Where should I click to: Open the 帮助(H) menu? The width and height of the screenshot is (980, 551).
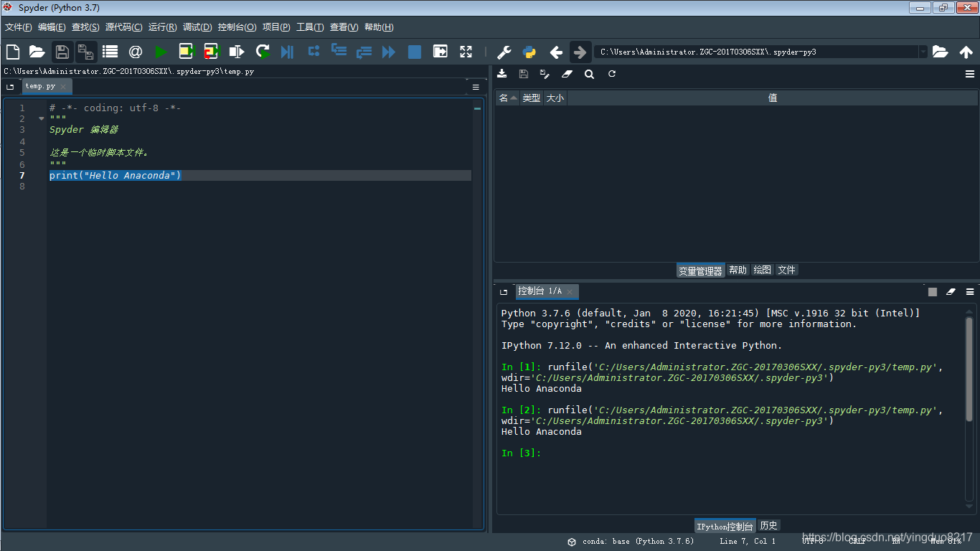click(379, 27)
